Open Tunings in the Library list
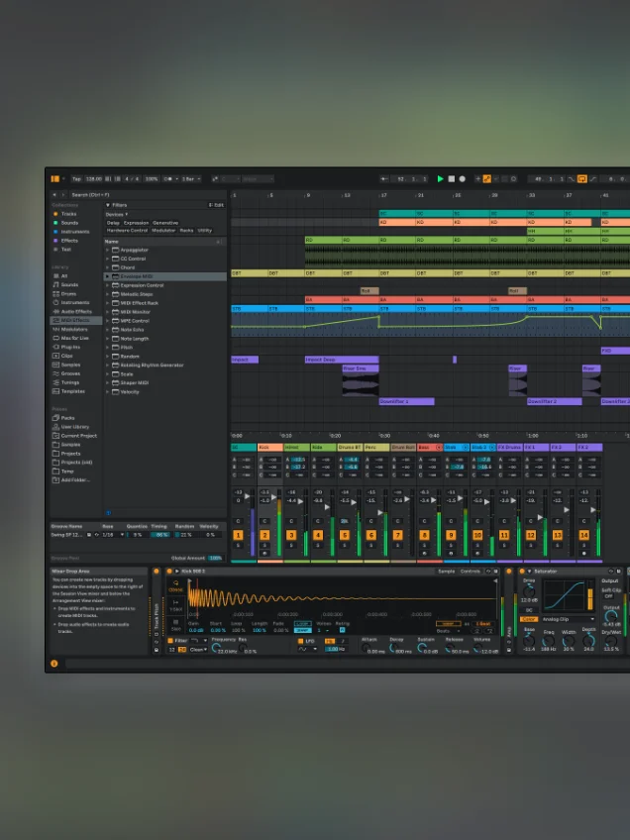This screenshot has width=630, height=840. click(70, 382)
